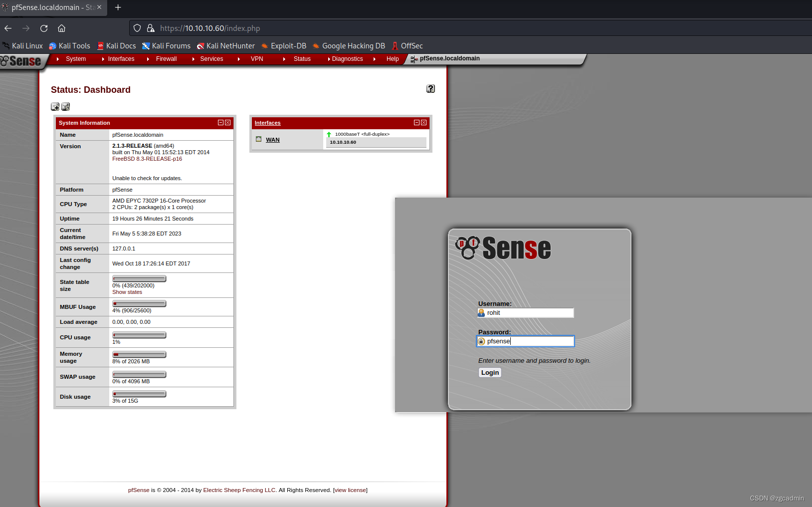Click the Login button
This screenshot has width=812, height=507.
(x=490, y=373)
